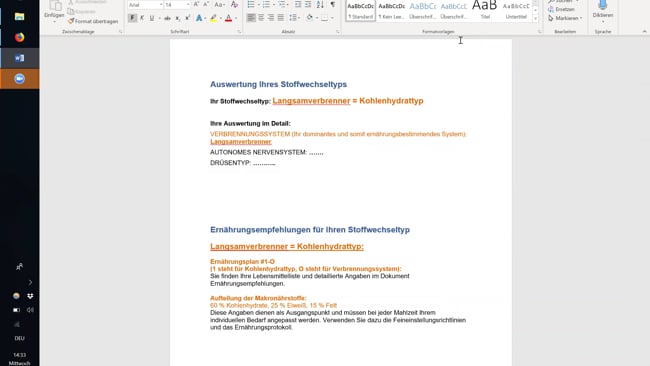The height and width of the screenshot is (366, 650).
Task: Open the Arial font name dropdown
Action: pyautogui.click(x=161, y=5)
